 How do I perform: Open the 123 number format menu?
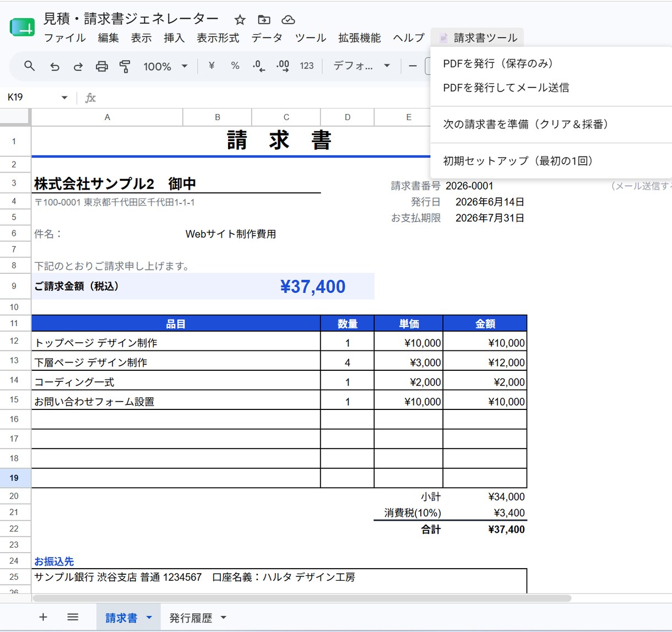(x=306, y=66)
